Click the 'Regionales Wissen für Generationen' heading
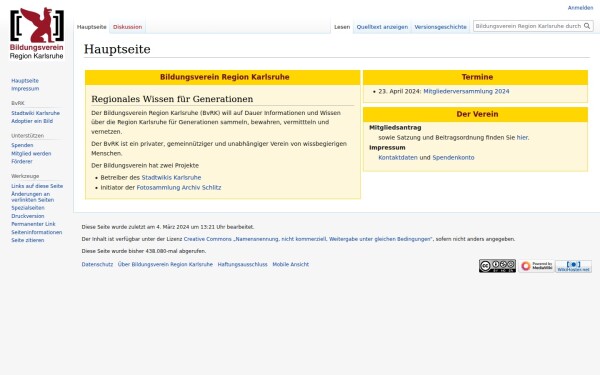Viewport: 600px width, 375px height. click(x=172, y=99)
